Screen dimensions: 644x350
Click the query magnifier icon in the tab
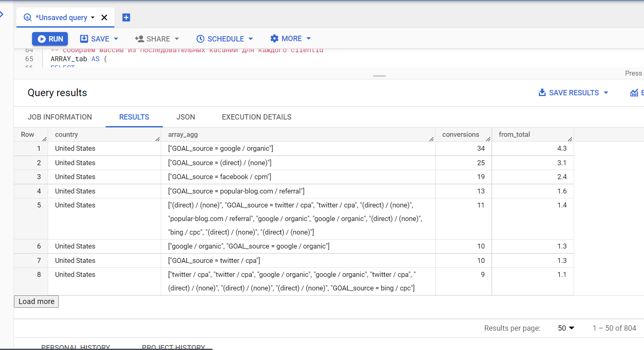(x=28, y=17)
